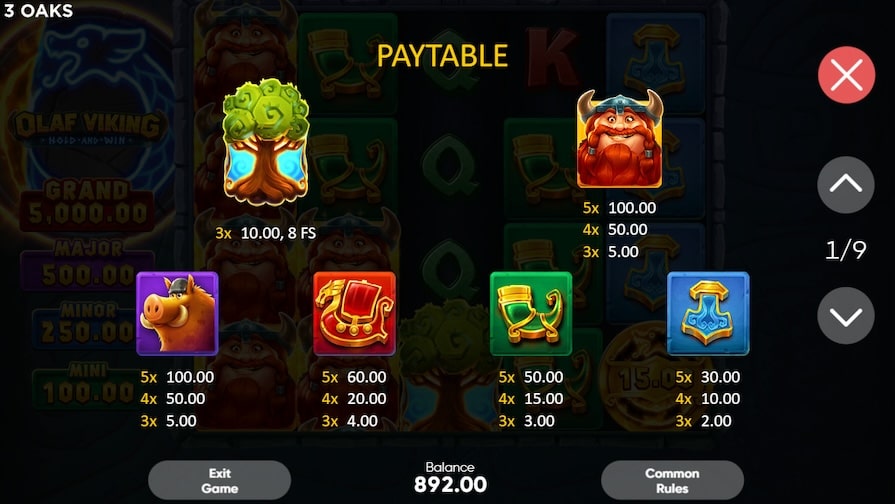This screenshot has width=895, height=504.
Task: Click the MAJOR 500.00 jackpot label
Action: coord(87,264)
